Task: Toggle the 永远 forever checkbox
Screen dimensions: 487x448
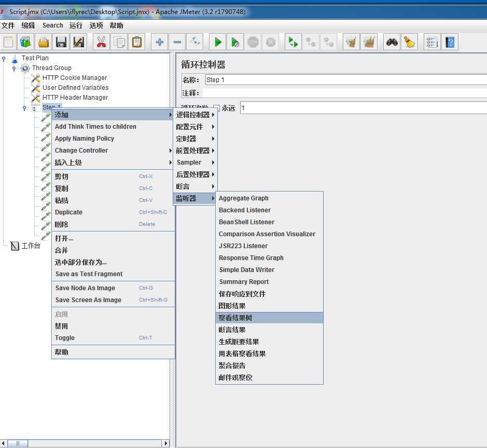Action: [217, 108]
